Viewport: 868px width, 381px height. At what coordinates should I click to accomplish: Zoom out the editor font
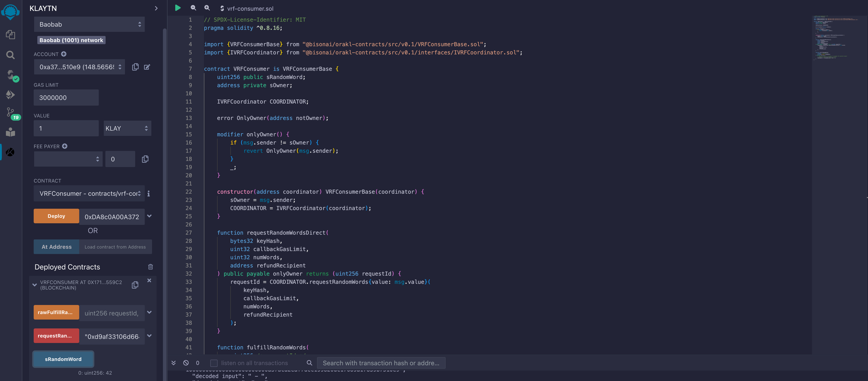[193, 8]
